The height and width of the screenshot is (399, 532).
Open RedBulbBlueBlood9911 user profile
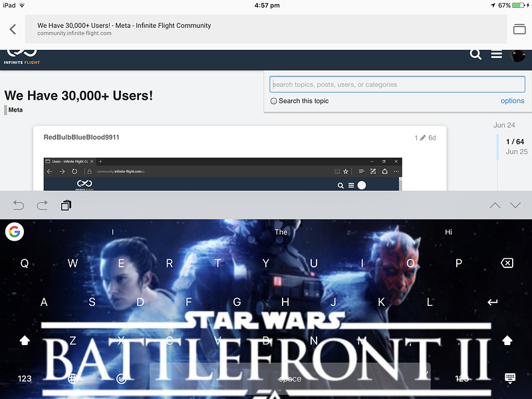pyautogui.click(x=81, y=137)
